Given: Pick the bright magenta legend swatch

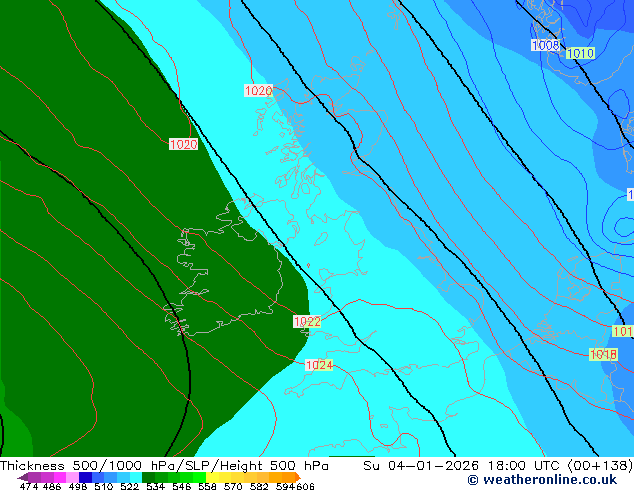Looking at the screenshot, I should click(60, 477).
